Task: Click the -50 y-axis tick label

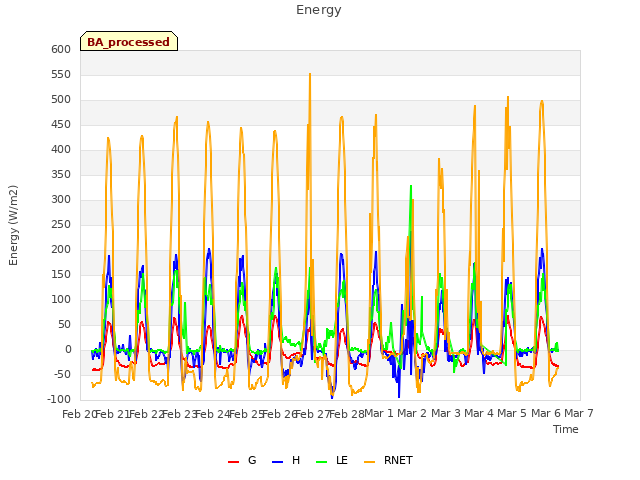Action: [x=62, y=374]
